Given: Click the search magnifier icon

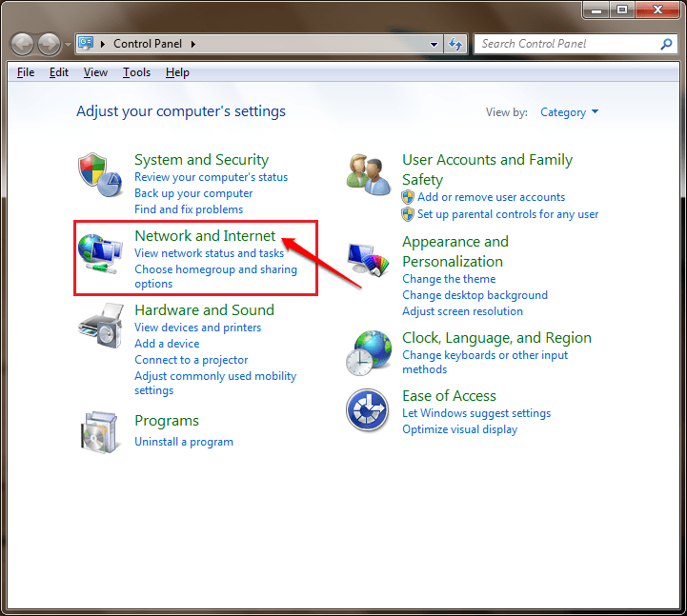Looking at the screenshot, I should tap(666, 44).
